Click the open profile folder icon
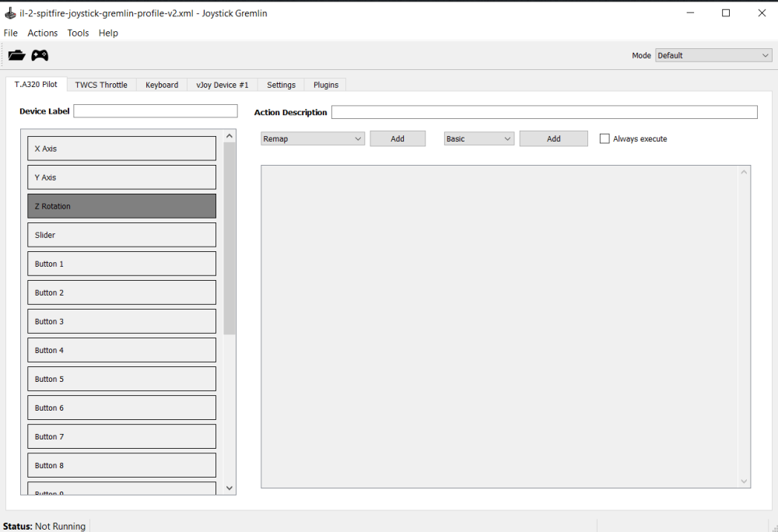The image size is (778, 532). [x=16, y=55]
